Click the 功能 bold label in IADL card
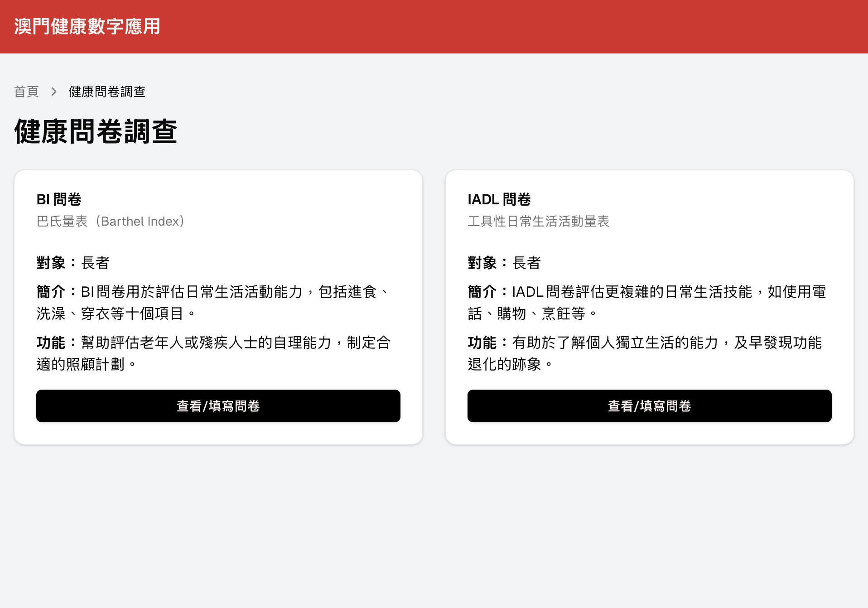This screenshot has width=868, height=608. 482,343
